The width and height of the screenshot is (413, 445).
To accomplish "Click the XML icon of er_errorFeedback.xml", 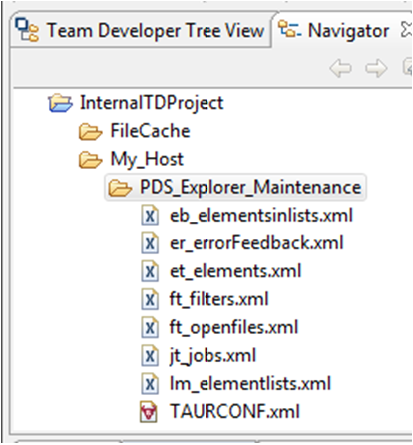I will 150,244.
